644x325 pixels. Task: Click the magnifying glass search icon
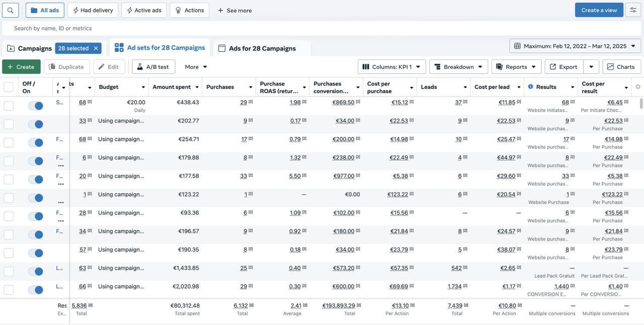click(10, 10)
